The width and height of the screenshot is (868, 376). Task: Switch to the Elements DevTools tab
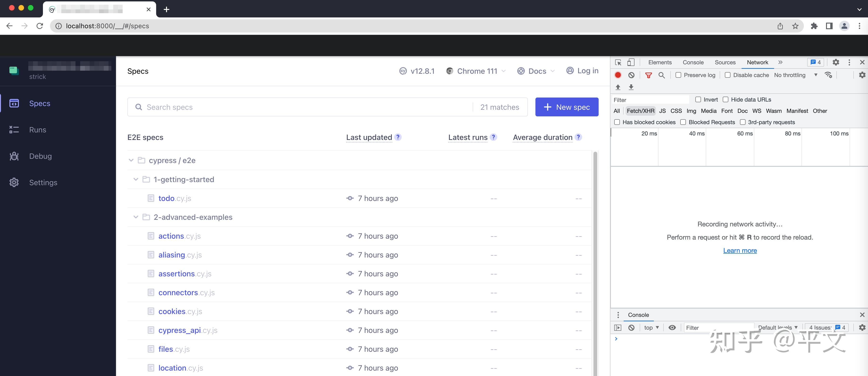659,62
